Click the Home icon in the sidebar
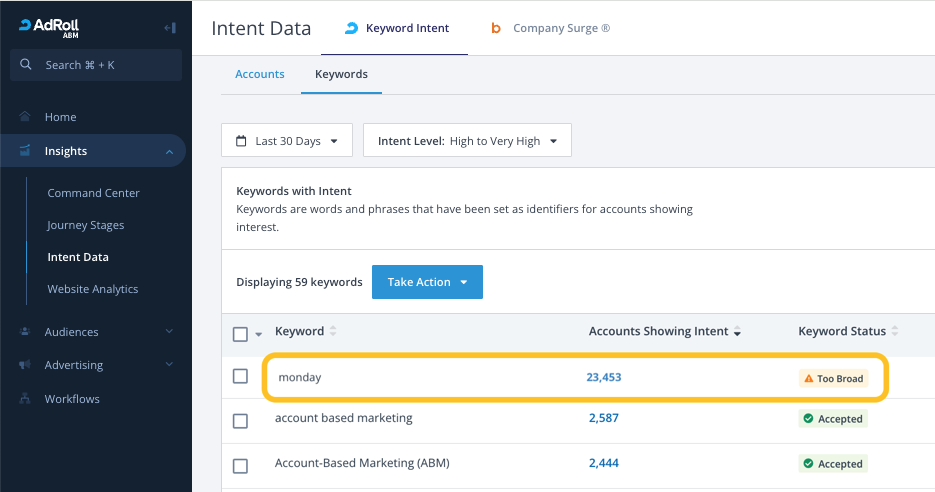This screenshot has height=492, width=935. point(25,117)
